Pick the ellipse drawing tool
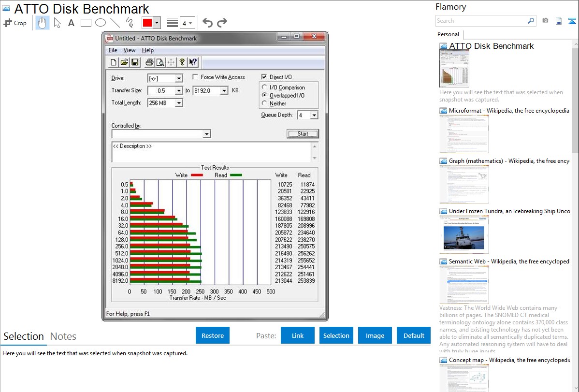 pyautogui.click(x=101, y=23)
